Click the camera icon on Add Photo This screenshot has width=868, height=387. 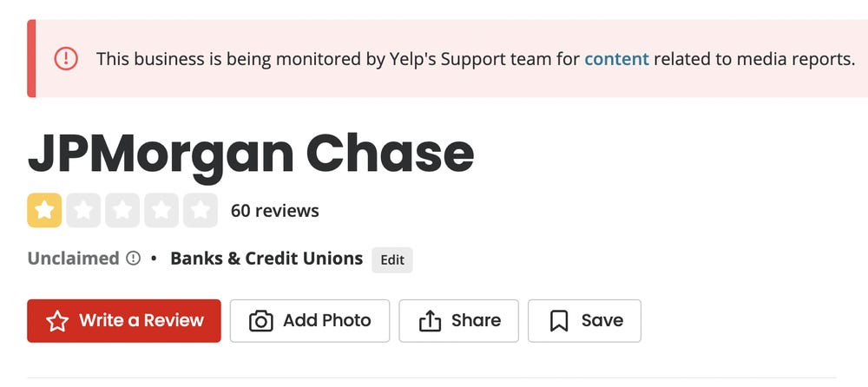coord(260,321)
